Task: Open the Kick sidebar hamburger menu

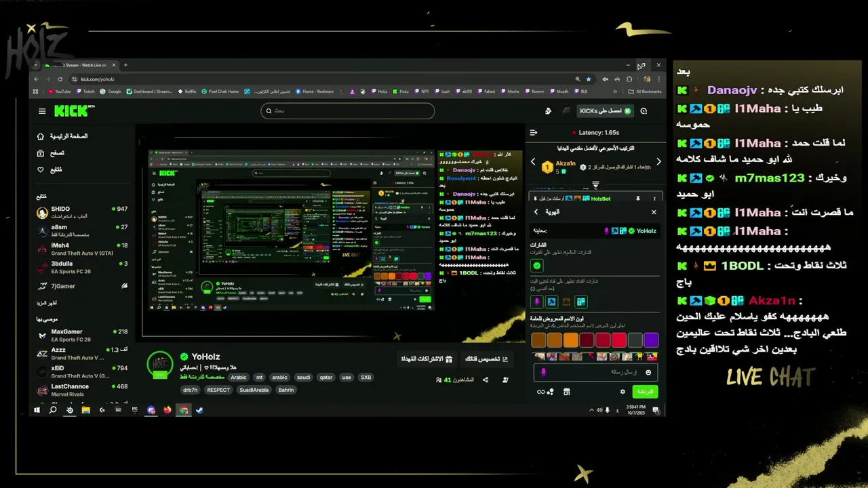Action: (x=42, y=111)
